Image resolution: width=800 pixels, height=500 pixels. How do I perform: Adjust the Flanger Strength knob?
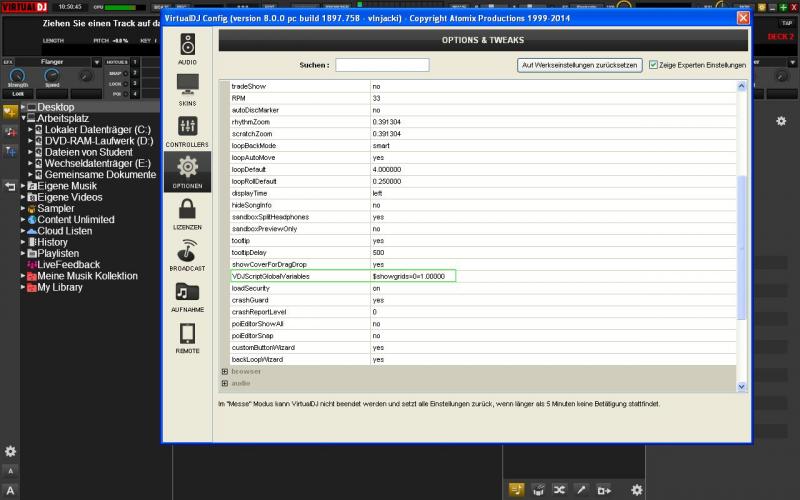[x=17, y=76]
